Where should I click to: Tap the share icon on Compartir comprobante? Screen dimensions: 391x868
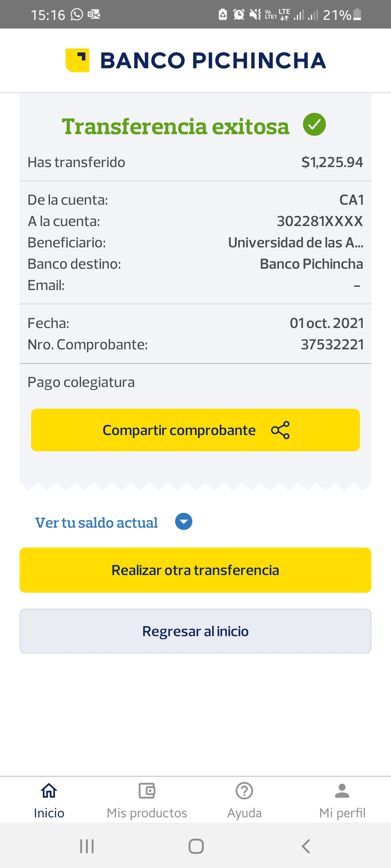(x=280, y=430)
